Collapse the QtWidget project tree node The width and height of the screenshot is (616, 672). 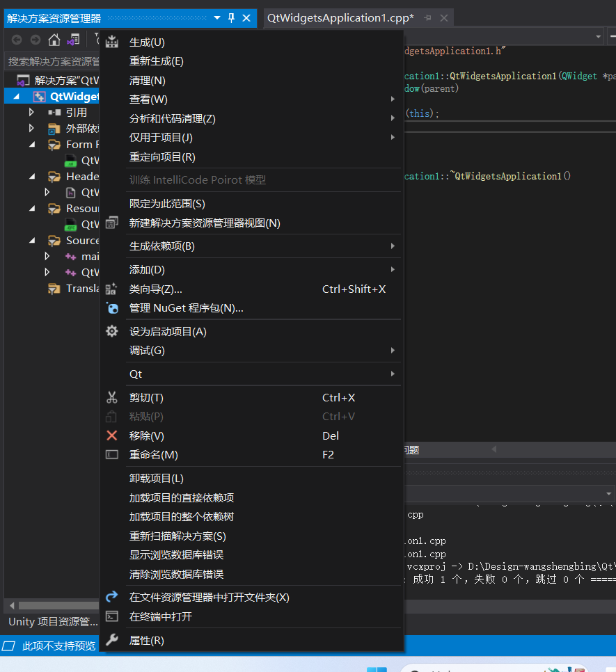[x=16, y=97]
